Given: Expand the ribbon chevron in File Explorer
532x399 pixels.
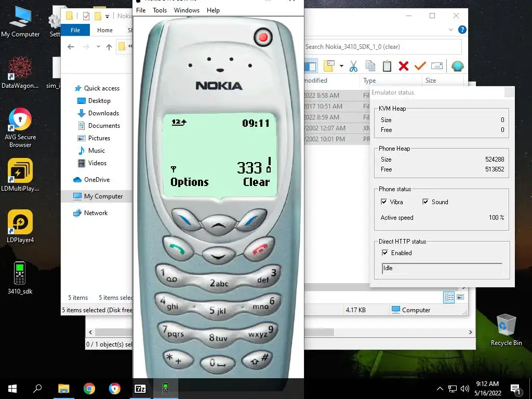Looking at the screenshot, I should click(451, 30).
